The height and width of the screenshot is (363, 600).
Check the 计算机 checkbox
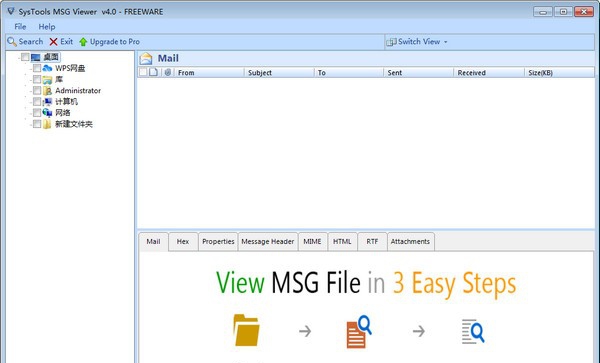click(37, 101)
